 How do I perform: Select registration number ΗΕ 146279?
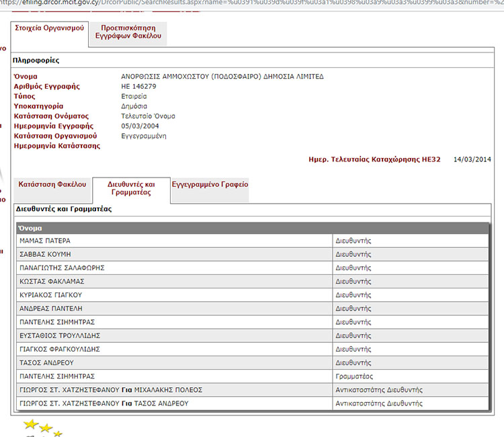pos(138,87)
